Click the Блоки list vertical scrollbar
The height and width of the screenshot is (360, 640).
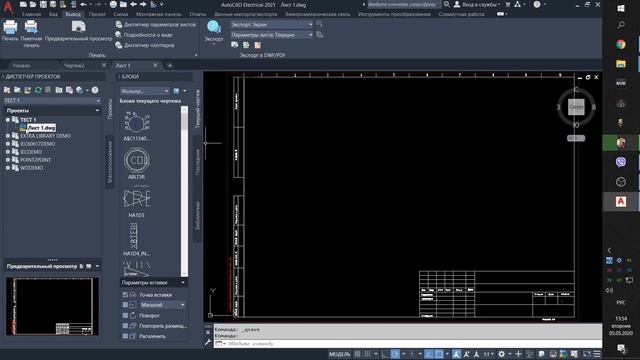184,191
